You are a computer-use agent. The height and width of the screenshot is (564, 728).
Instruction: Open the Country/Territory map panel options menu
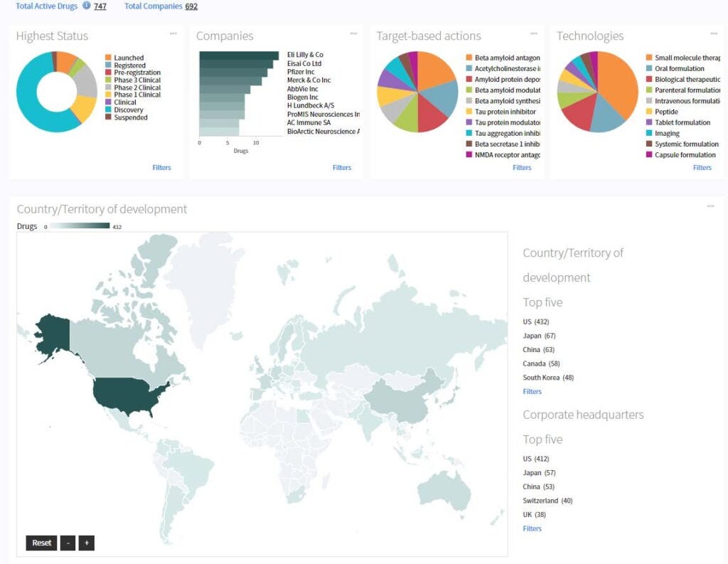click(x=710, y=206)
